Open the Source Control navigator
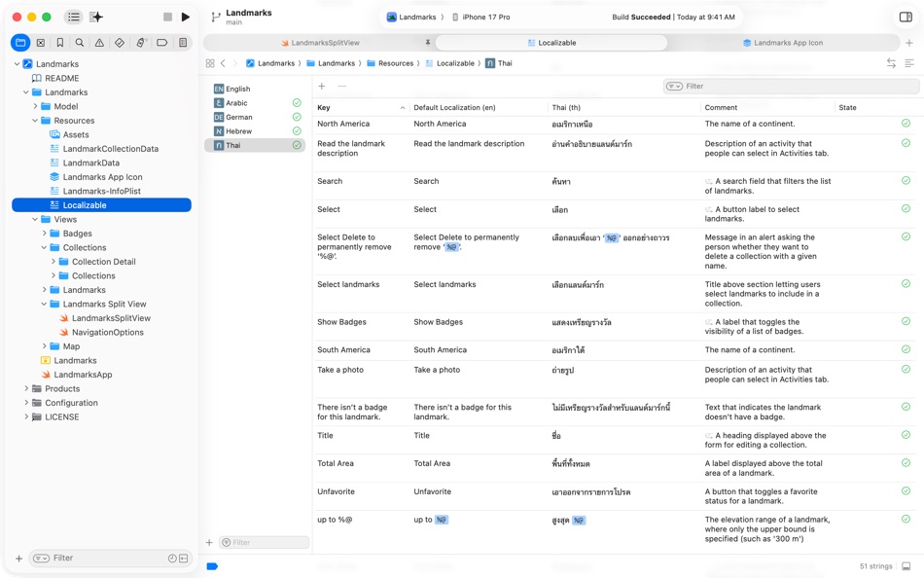Viewport: 924px width, 578px height. (41, 43)
